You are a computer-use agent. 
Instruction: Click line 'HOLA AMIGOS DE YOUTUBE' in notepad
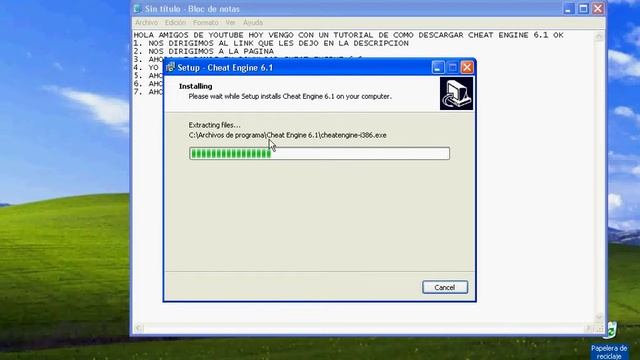point(348,35)
